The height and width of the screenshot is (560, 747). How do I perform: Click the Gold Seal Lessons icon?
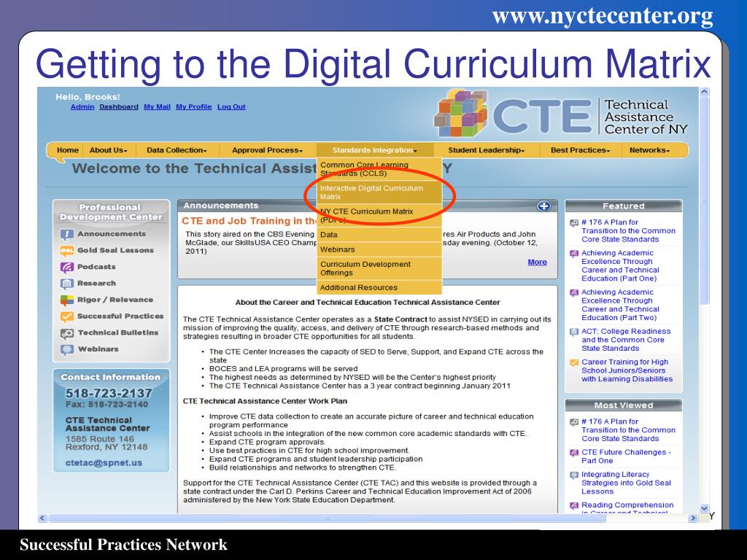tap(66, 251)
